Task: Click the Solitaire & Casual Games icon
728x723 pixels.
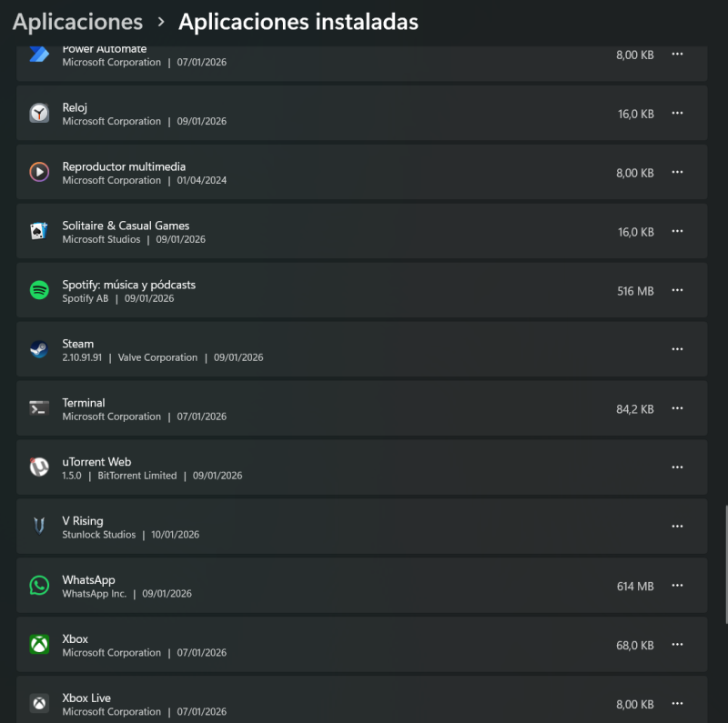Action: click(x=38, y=231)
